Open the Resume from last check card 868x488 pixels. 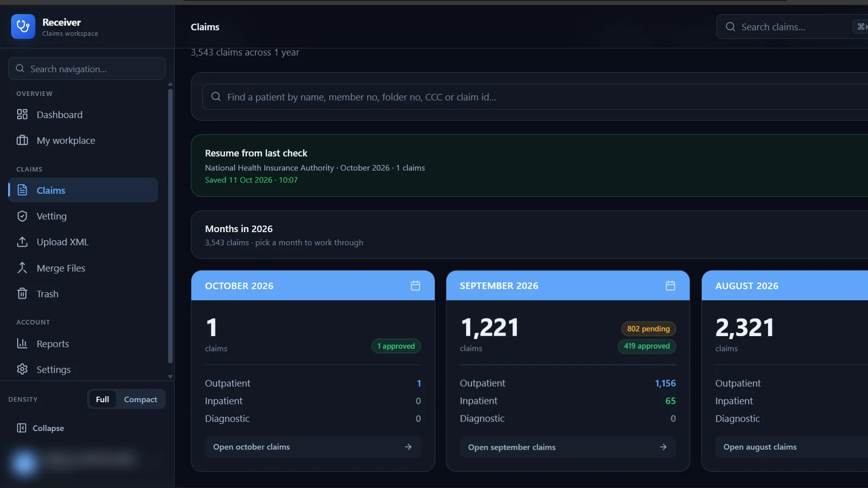[x=529, y=165]
